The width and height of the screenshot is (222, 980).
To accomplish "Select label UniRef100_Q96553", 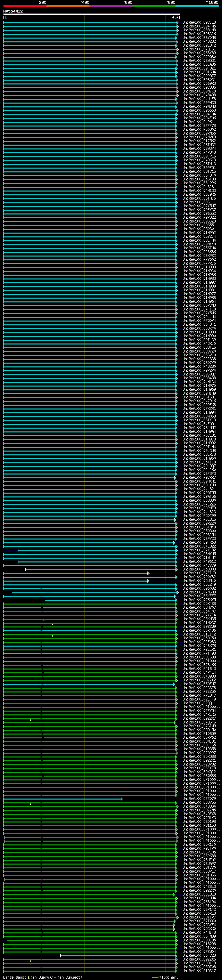I will (199, 110).
